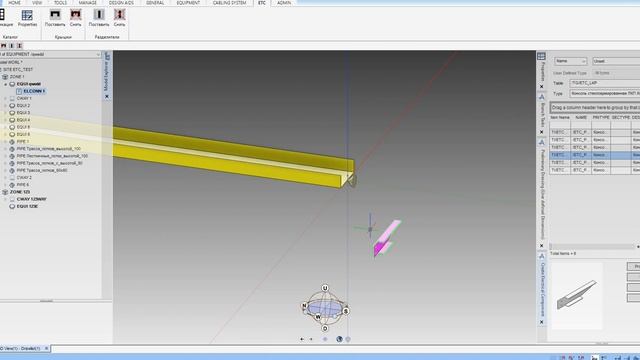Select ZONE 1 in the tree
Screen dimensions: 640x360
17,77
